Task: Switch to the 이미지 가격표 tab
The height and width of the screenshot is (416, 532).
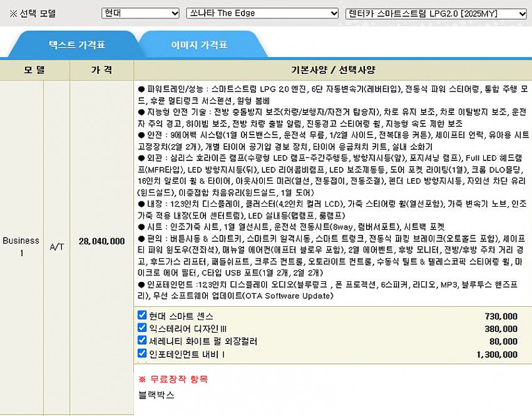Action: point(199,45)
